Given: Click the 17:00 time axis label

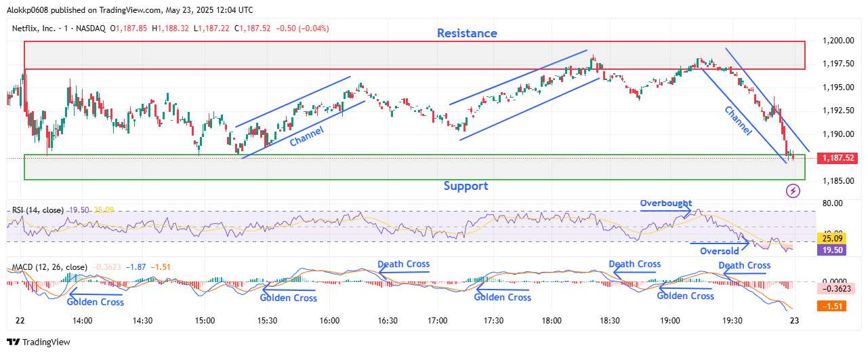Looking at the screenshot, I should point(438,321).
